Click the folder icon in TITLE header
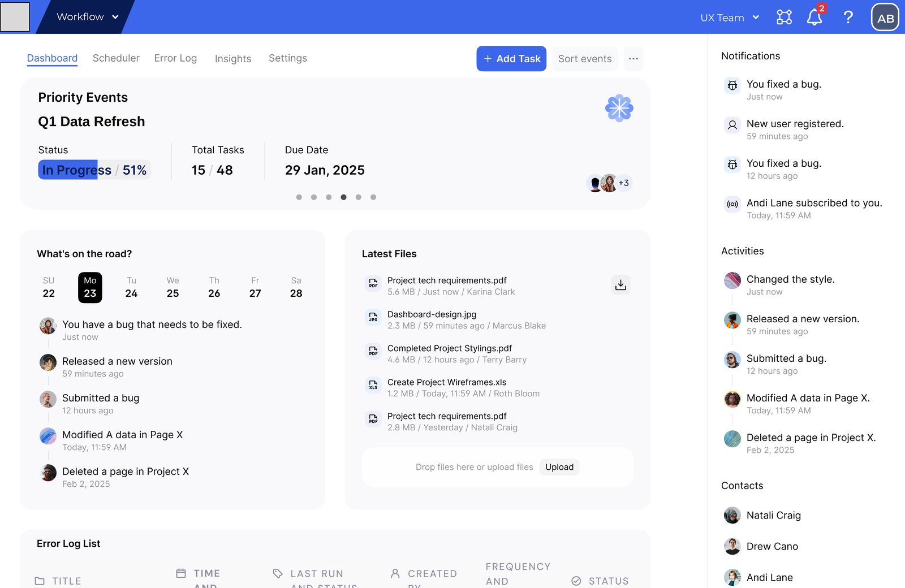This screenshot has width=905, height=588. coord(40,581)
